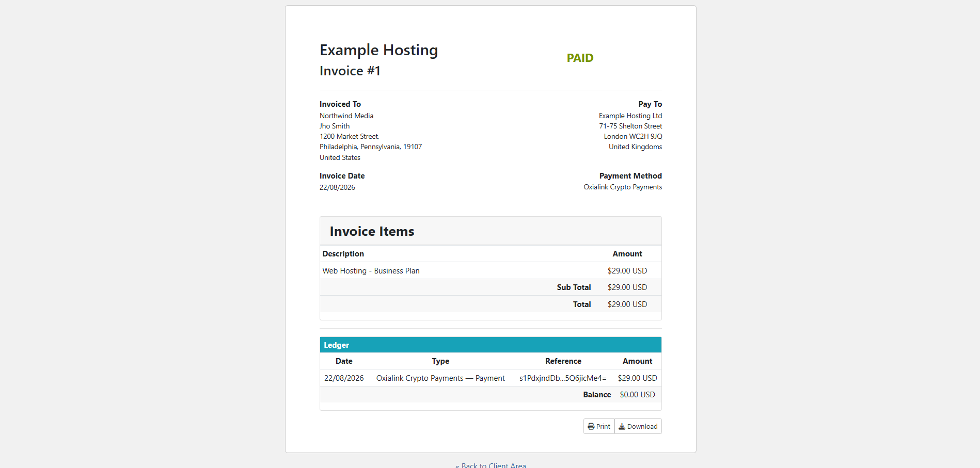Click the Type column header in Ledger
The image size is (980, 468).
[440, 361]
